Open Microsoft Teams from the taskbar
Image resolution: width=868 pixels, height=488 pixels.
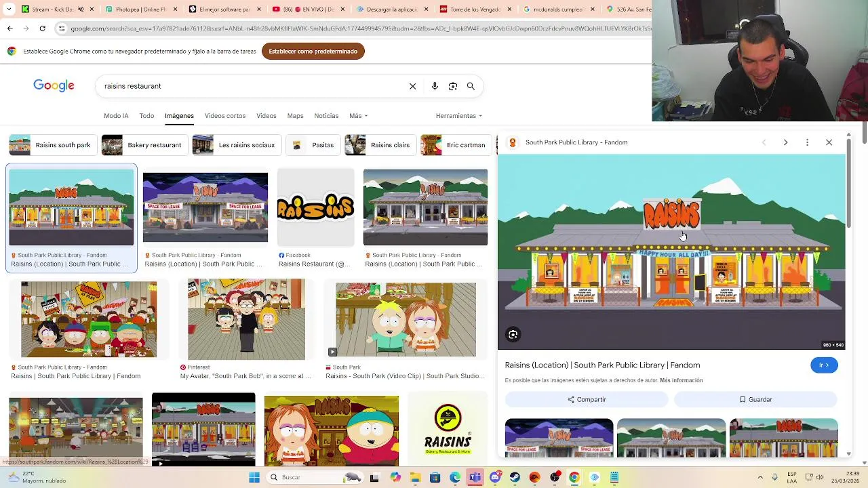click(x=475, y=477)
